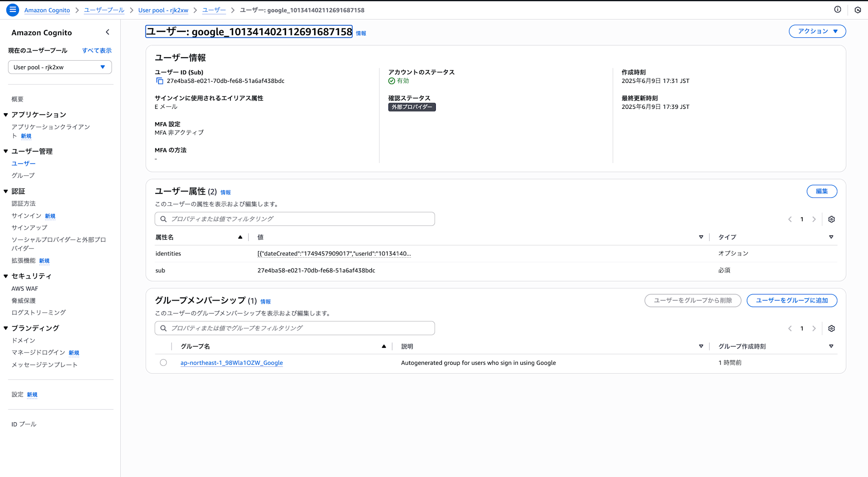868x477 pixels.
Task: Go to previous page of user attributes
Action: (x=790, y=219)
